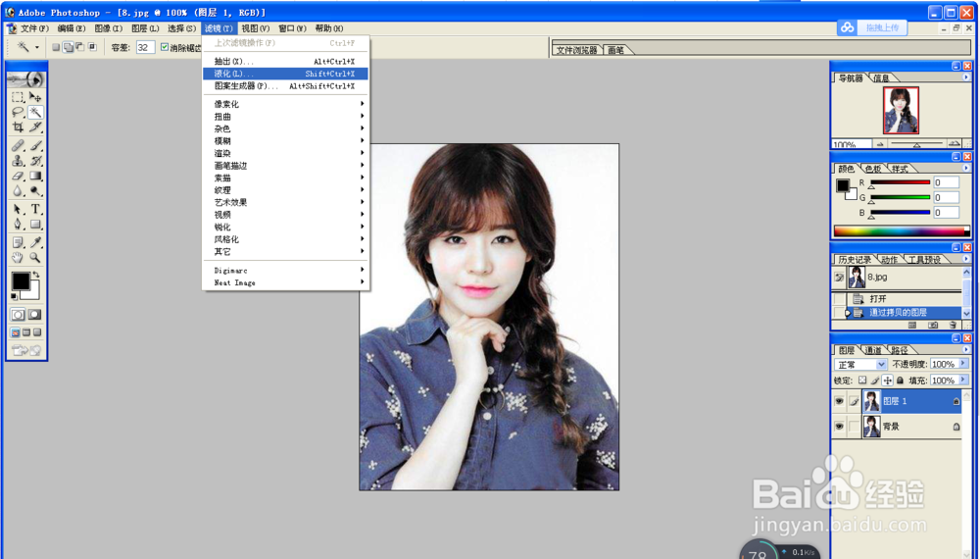Select the Gradient tool
The image size is (980, 559).
click(x=35, y=176)
